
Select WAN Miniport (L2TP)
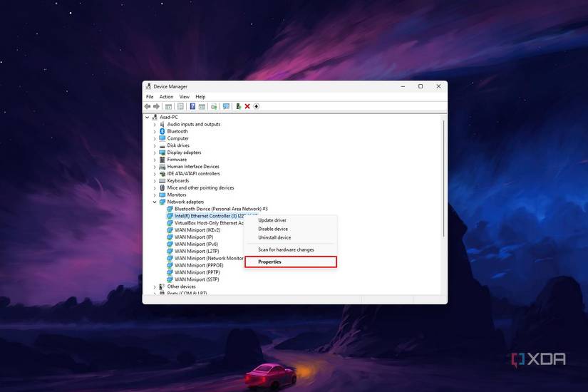click(197, 252)
